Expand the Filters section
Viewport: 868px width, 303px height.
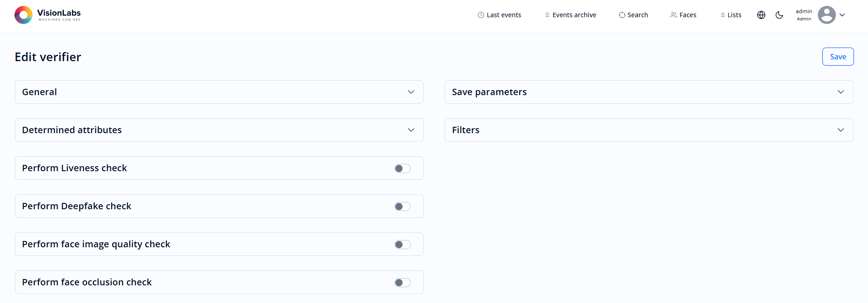point(840,130)
